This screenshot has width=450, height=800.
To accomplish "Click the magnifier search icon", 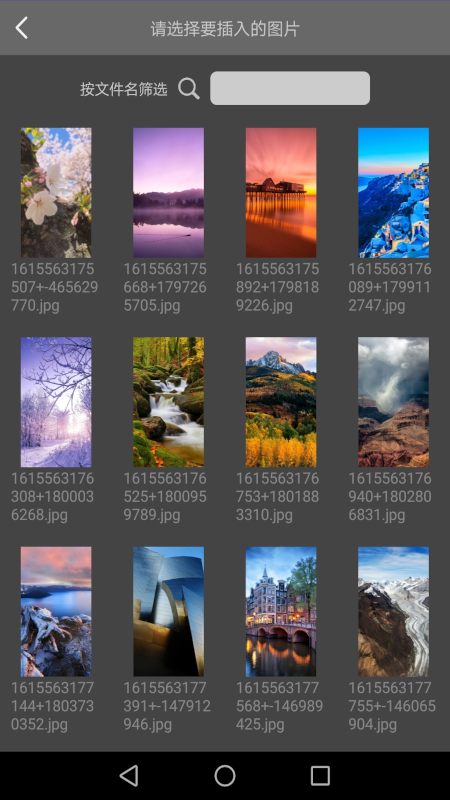I will (189, 89).
